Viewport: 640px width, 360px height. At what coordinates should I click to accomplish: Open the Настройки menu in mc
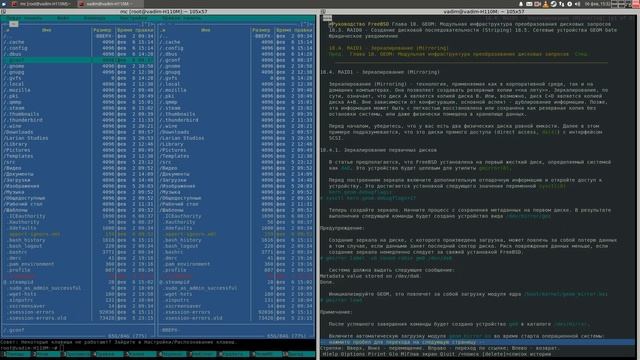pos(133,18)
